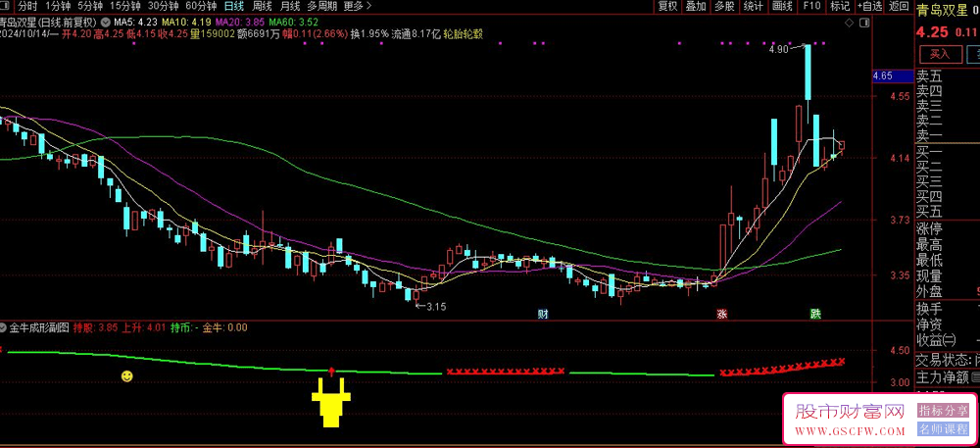
Task: Click the 轮胎轮毂 sector label
Action: coord(464,33)
